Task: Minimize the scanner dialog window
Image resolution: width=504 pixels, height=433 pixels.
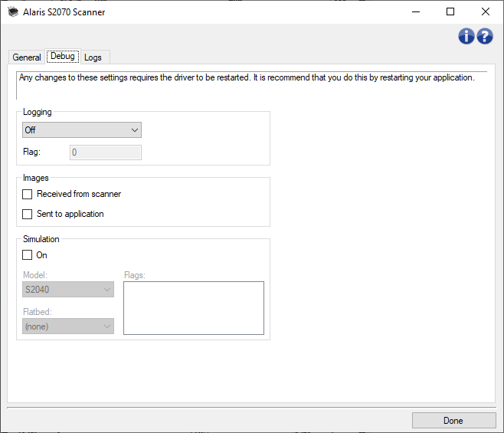Action: 416,12
